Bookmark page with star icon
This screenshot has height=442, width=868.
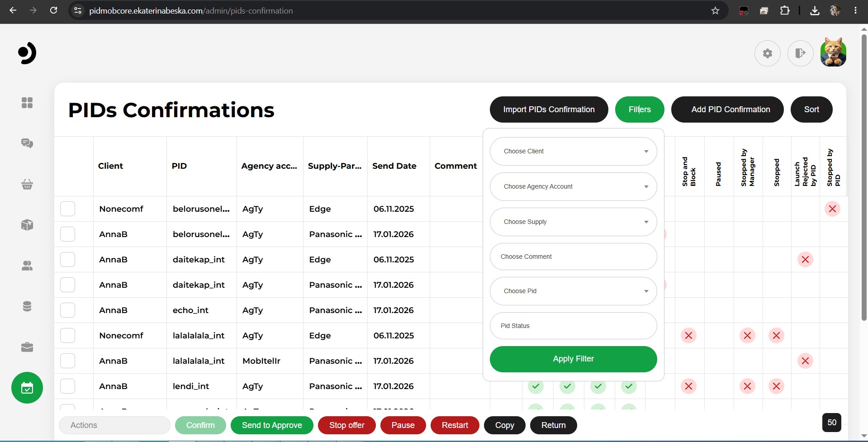(x=715, y=10)
